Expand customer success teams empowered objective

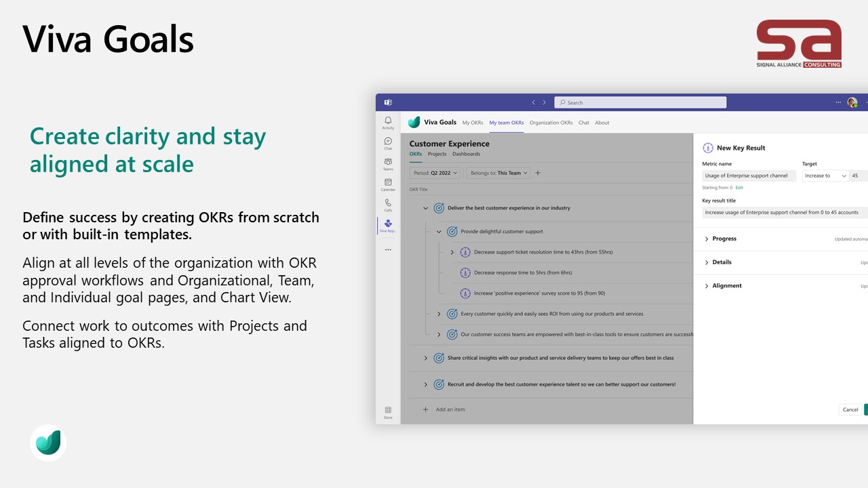coord(439,334)
